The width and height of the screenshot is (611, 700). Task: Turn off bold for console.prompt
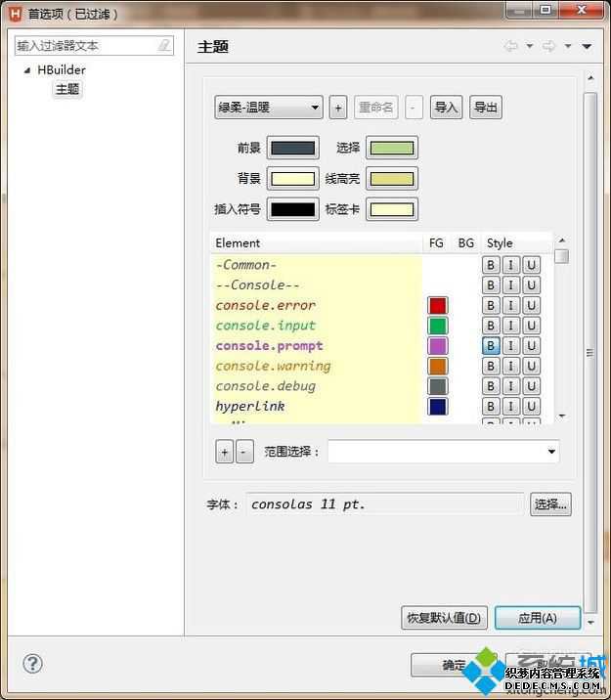(491, 345)
